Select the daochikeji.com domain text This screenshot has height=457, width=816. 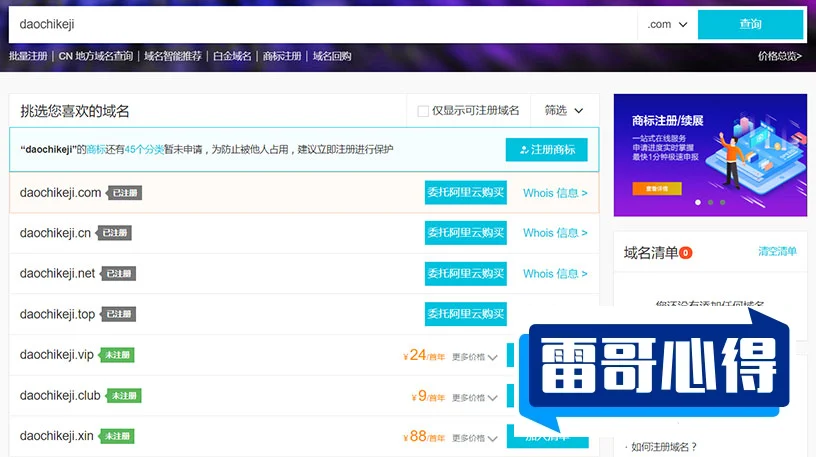click(x=60, y=193)
